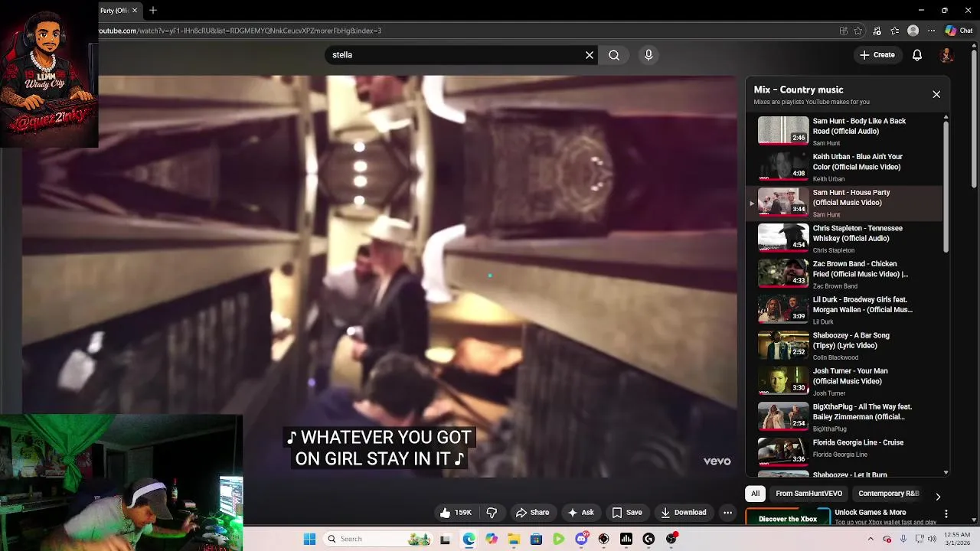Open Discord from the taskbar
Screen dimensions: 980x551
581,539
